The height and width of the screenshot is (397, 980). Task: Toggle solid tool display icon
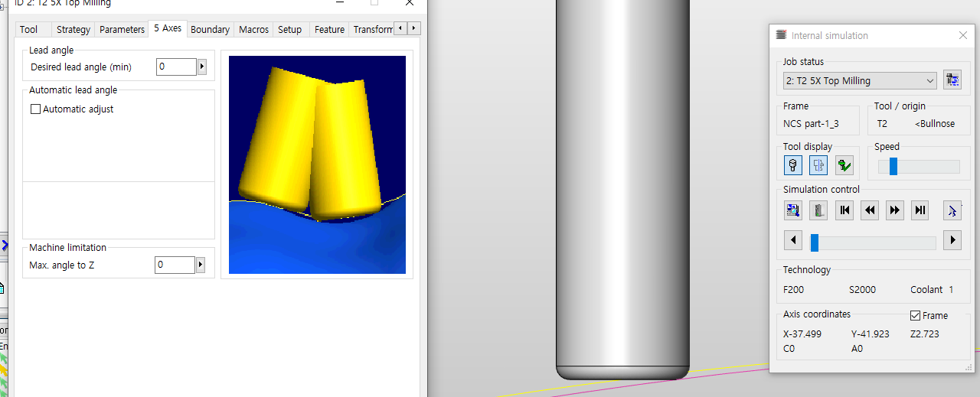(x=793, y=164)
